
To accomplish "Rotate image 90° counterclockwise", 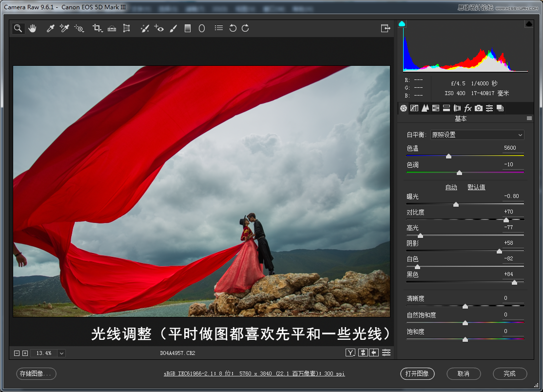I will [233, 28].
